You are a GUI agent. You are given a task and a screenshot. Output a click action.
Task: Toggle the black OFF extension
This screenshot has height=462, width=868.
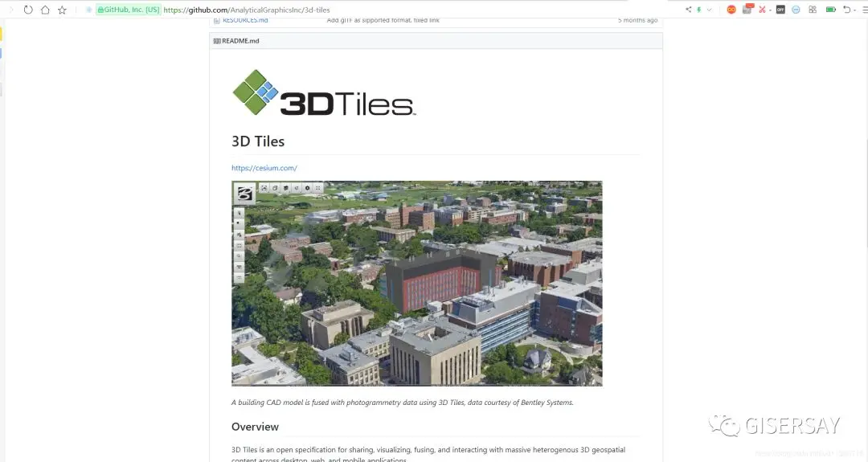click(780, 10)
